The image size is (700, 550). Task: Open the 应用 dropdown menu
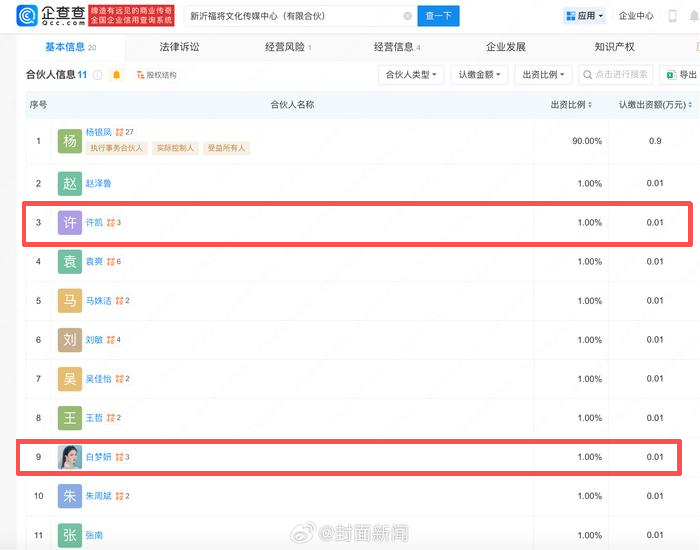coord(584,16)
